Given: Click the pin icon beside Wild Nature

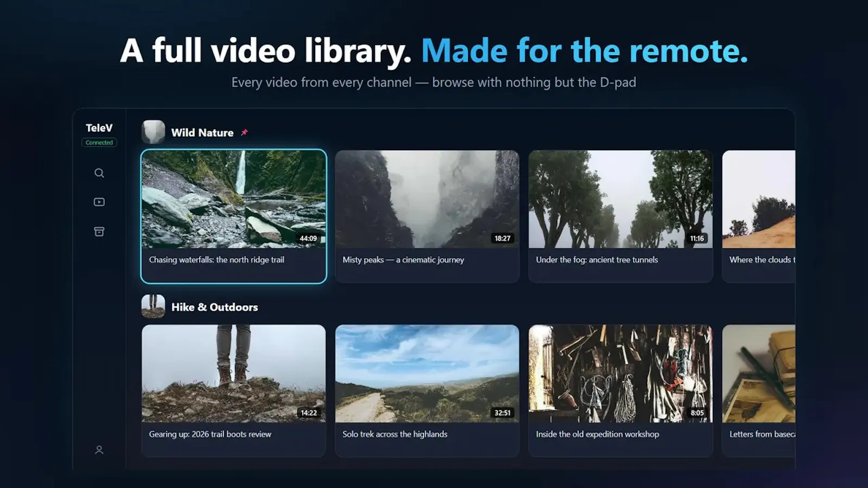Looking at the screenshot, I should [244, 132].
